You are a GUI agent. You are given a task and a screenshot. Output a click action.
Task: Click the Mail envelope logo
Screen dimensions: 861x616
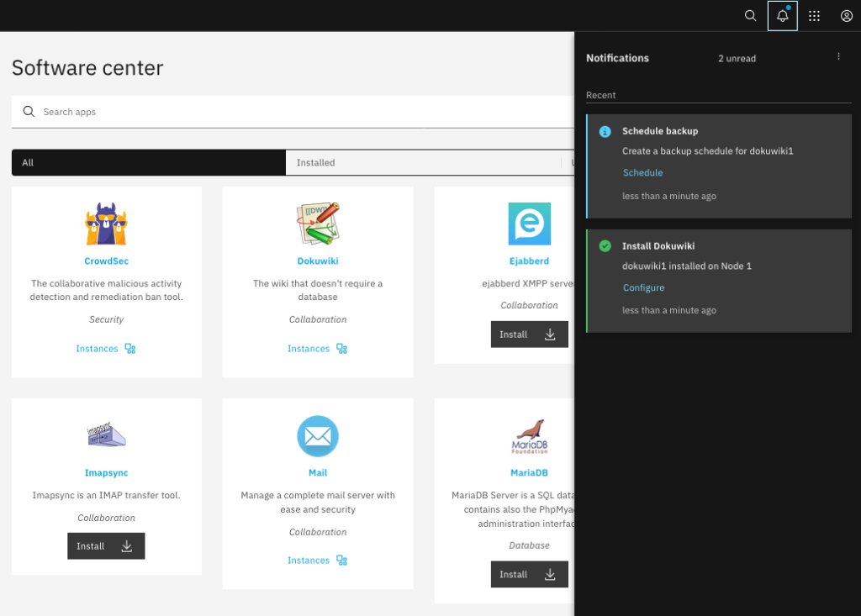pos(318,436)
